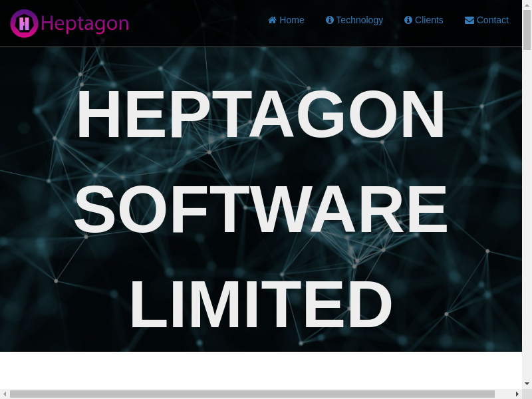532x399 pixels.
Task: Open the Home nav link text
Action: coord(291,20)
